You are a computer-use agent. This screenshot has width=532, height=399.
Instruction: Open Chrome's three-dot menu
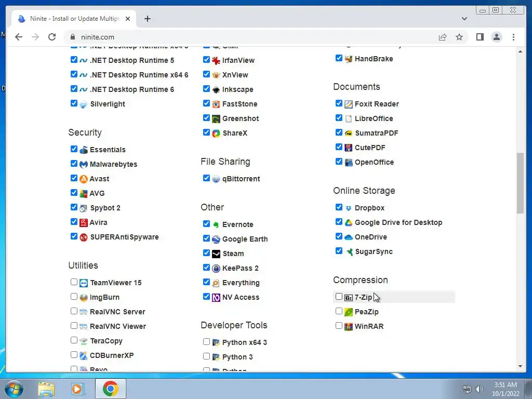pyautogui.click(x=513, y=37)
